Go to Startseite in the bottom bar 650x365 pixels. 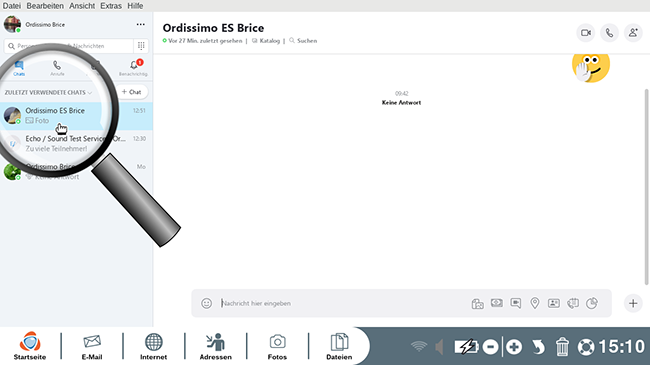tap(30, 346)
